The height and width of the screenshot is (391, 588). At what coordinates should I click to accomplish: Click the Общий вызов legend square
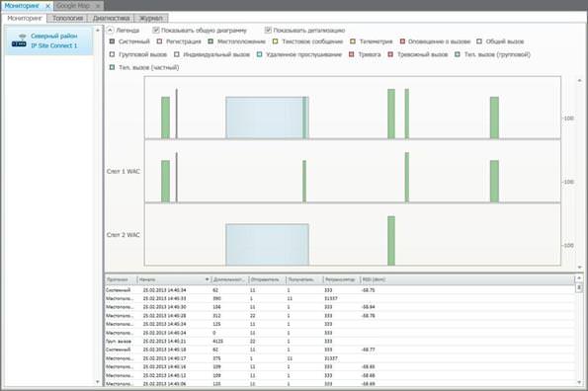[479, 41]
